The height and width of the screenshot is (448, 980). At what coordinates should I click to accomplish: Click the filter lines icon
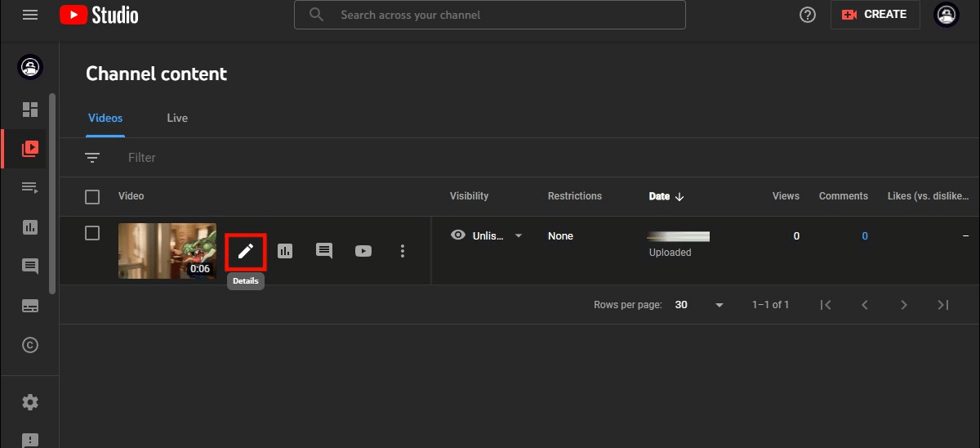[92, 158]
